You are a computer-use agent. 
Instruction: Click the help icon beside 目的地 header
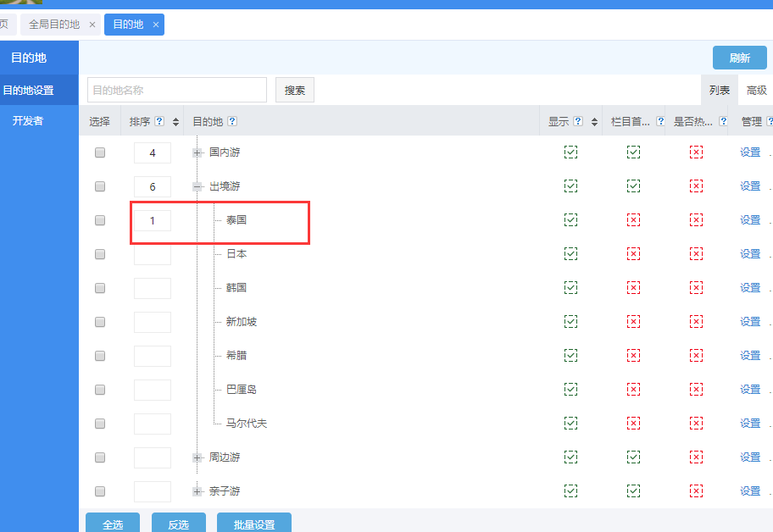(231, 121)
